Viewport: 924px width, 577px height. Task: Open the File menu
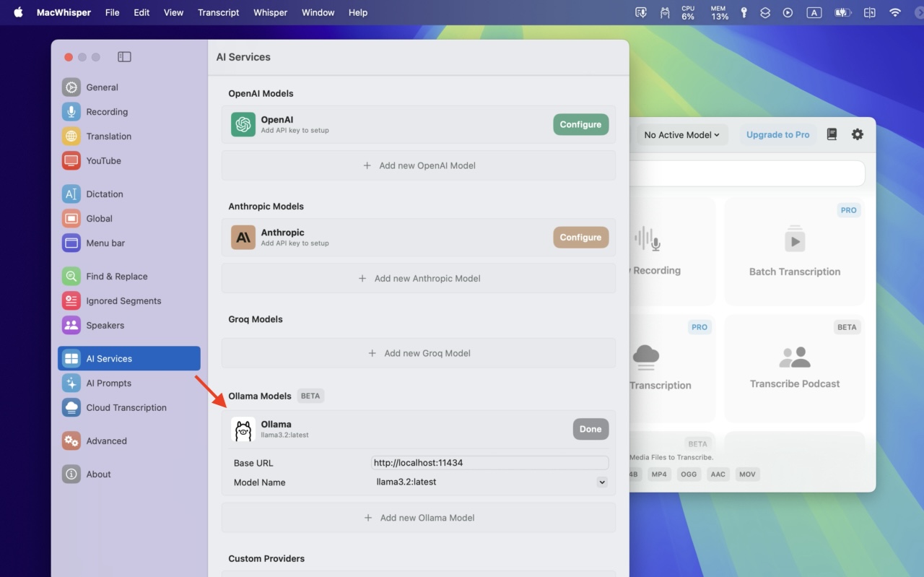112,12
